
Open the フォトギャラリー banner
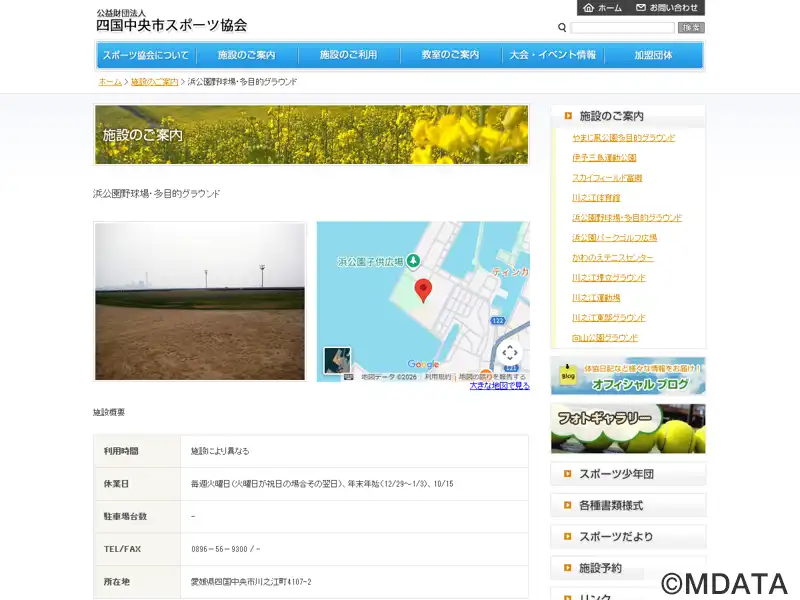click(x=628, y=428)
